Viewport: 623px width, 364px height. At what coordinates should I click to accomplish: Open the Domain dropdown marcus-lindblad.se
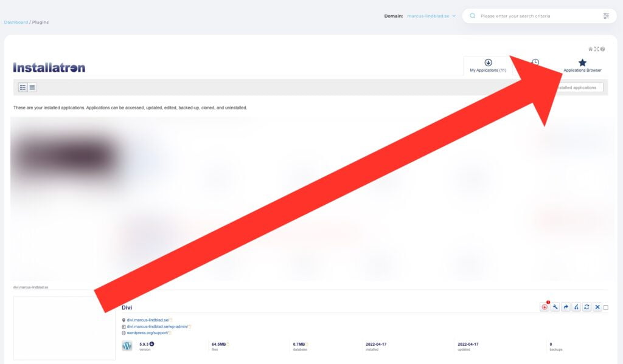[431, 16]
